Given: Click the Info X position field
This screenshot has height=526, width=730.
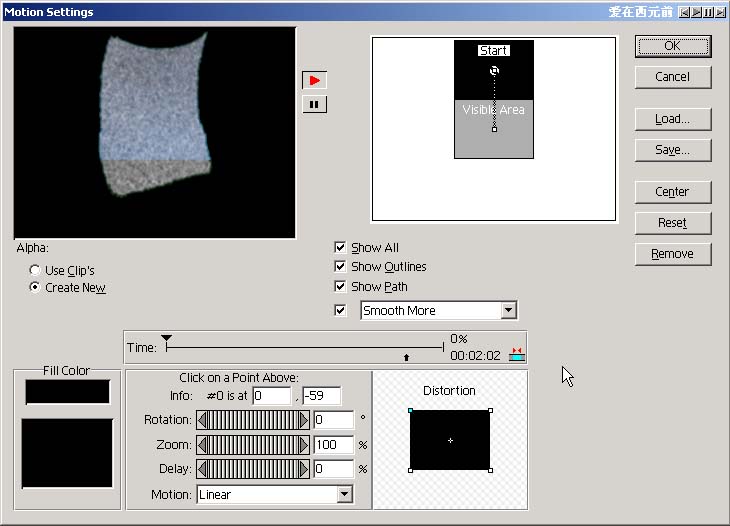Looking at the screenshot, I should [272, 396].
